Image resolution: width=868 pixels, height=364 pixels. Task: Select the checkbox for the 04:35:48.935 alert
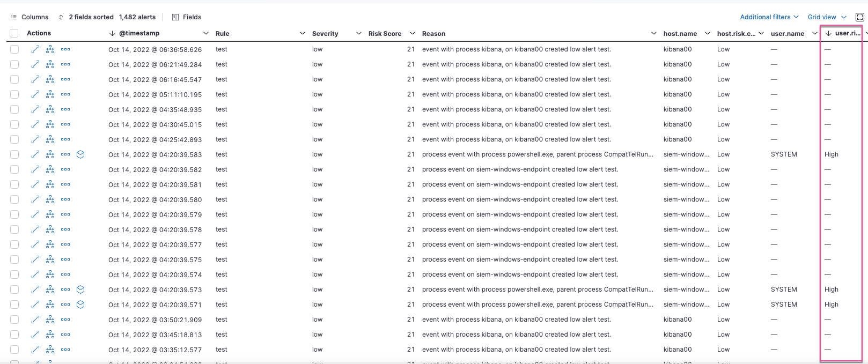click(x=14, y=109)
